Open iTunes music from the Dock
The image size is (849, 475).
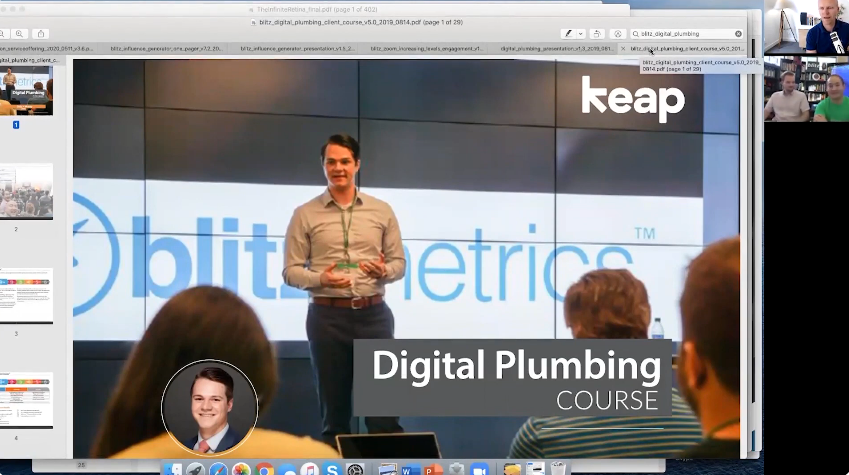pos(309,469)
